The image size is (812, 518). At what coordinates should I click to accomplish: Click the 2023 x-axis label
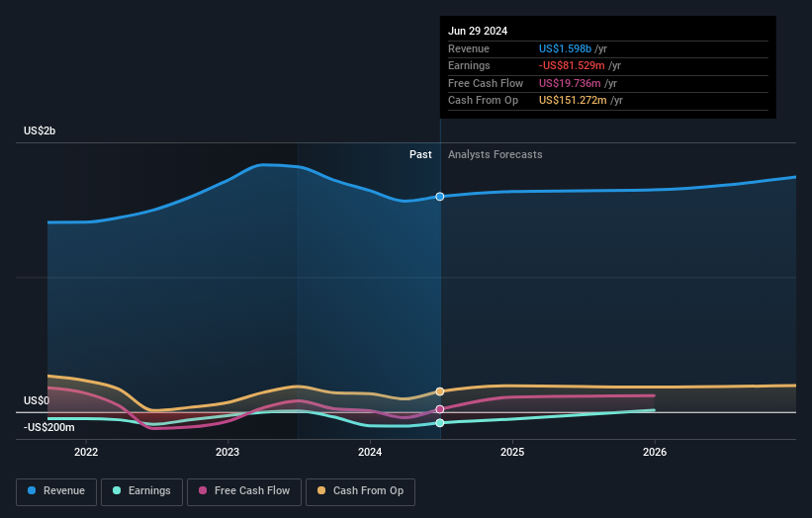click(227, 453)
